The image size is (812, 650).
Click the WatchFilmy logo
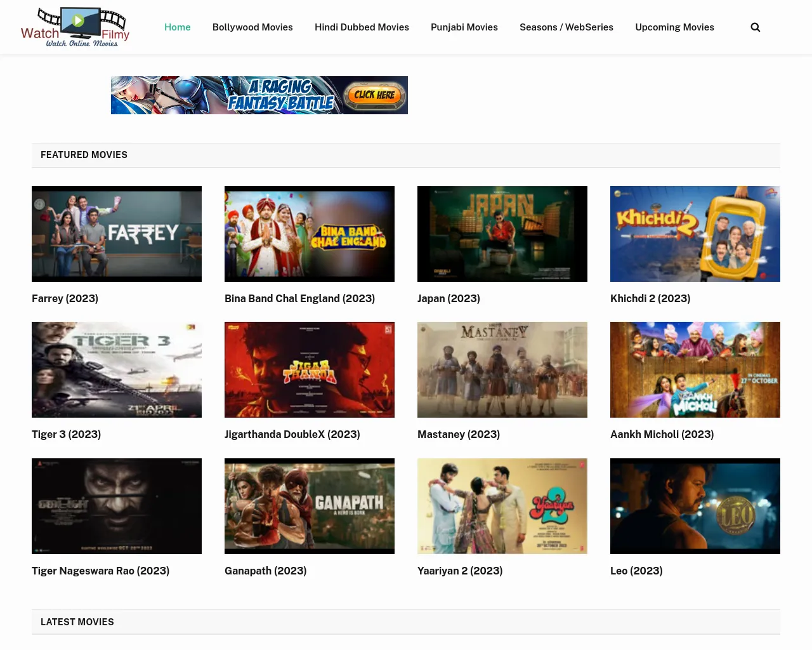[75, 27]
